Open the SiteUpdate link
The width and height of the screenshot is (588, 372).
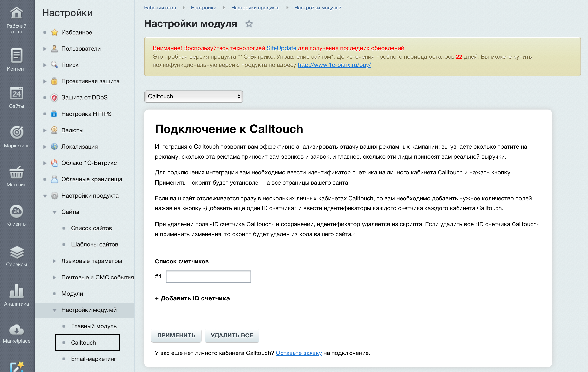[x=281, y=48]
